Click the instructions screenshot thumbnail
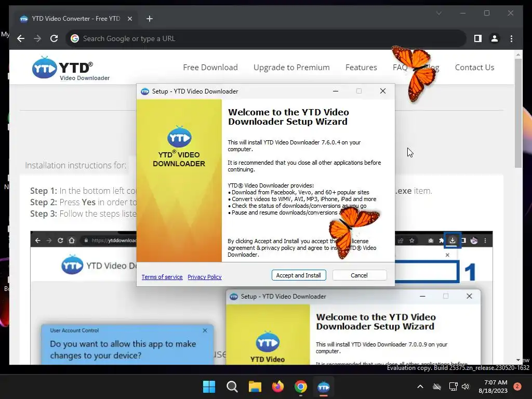Viewport: 532px width, 399px height. (261, 298)
